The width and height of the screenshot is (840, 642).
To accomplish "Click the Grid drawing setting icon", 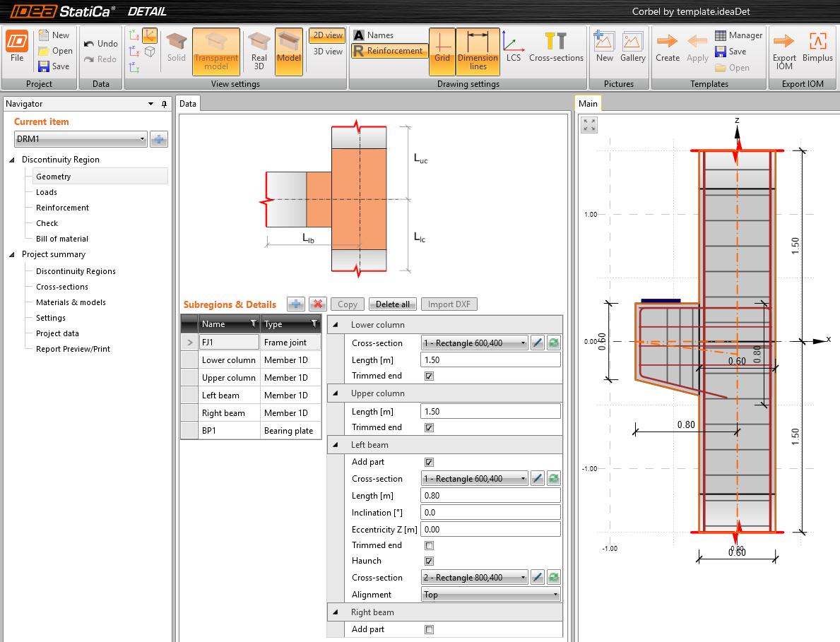I will tap(442, 50).
